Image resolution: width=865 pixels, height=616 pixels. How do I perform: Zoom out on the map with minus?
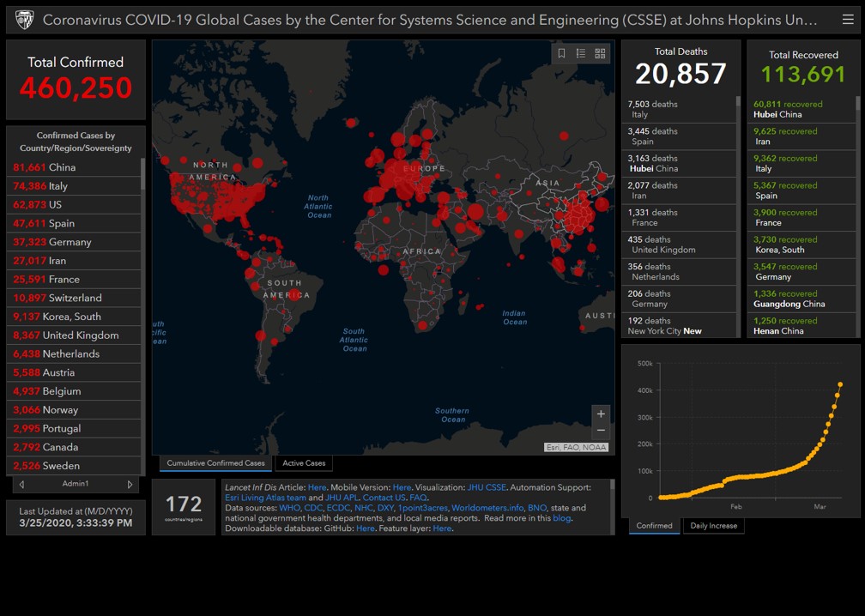pos(601,431)
